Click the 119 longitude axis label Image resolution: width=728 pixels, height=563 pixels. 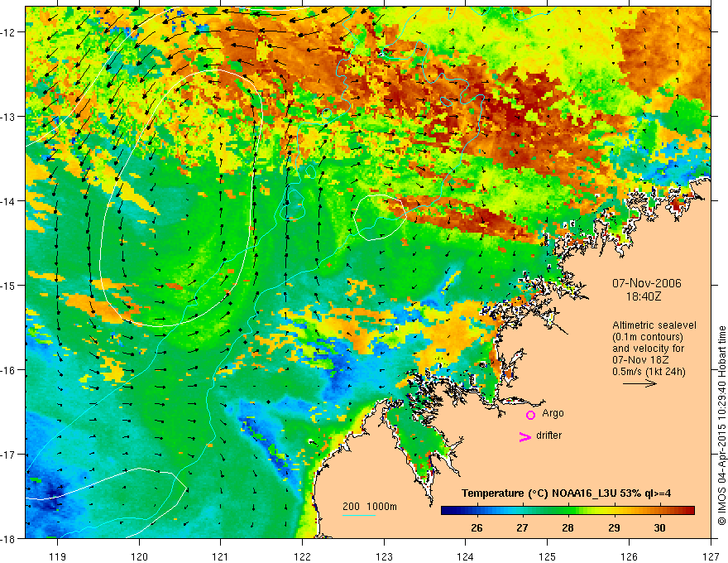click(x=57, y=557)
